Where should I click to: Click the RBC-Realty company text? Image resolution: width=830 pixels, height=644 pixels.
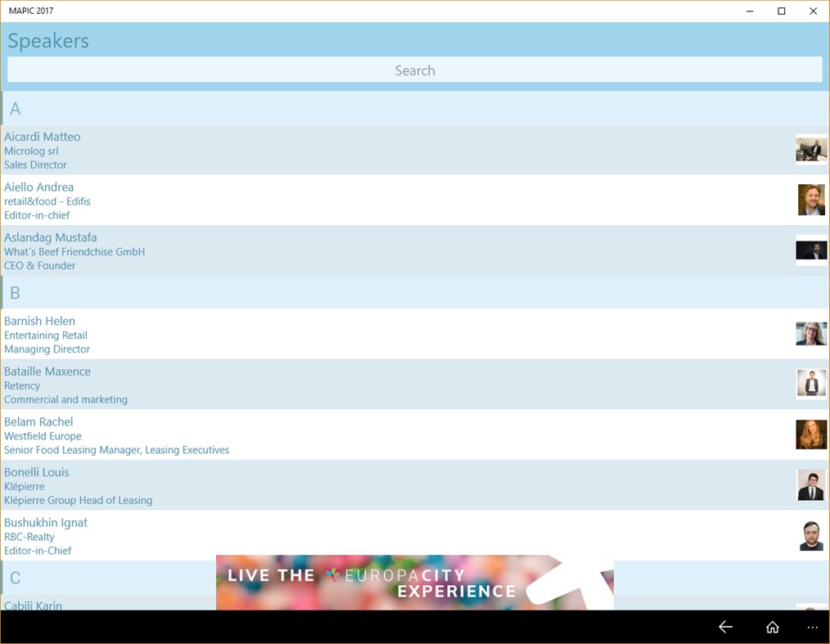(29, 537)
